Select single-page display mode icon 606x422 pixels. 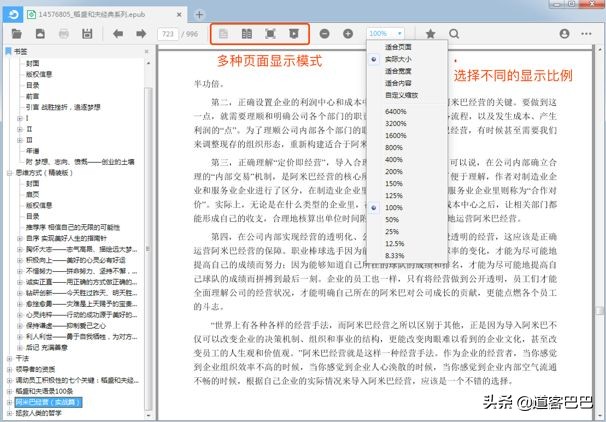click(x=223, y=34)
